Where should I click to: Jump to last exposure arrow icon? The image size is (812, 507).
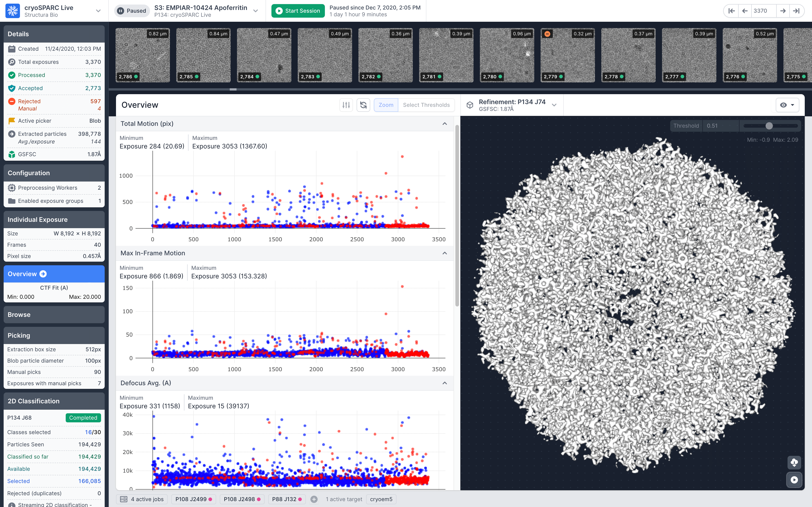pos(796,11)
